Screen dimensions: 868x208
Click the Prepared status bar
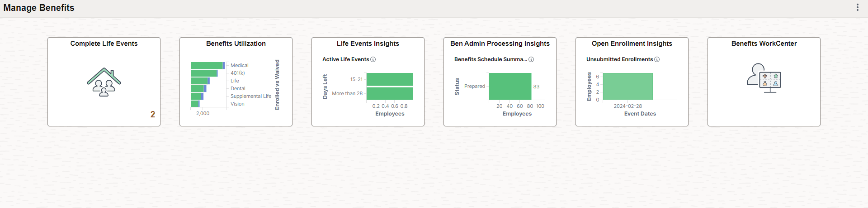click(510, 86)
